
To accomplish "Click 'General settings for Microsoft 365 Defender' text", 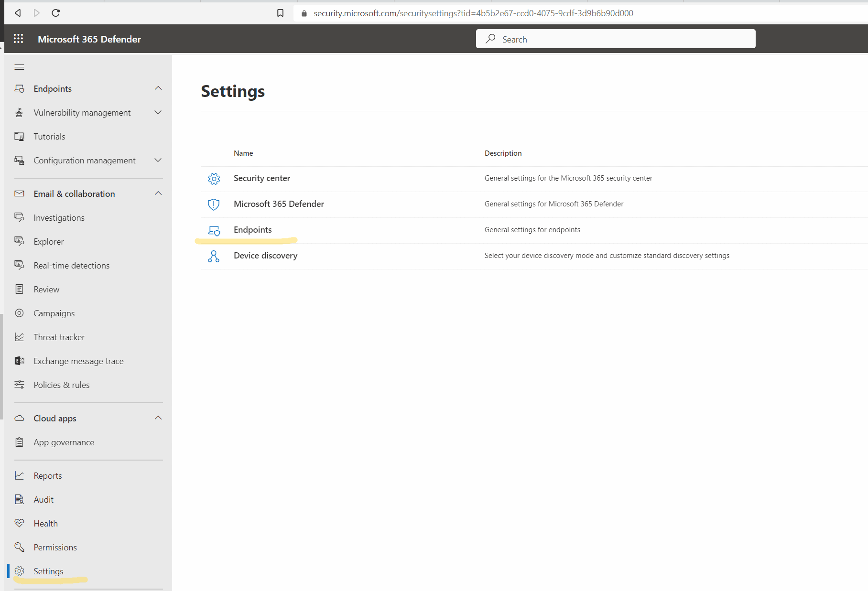I will [554, 204].
